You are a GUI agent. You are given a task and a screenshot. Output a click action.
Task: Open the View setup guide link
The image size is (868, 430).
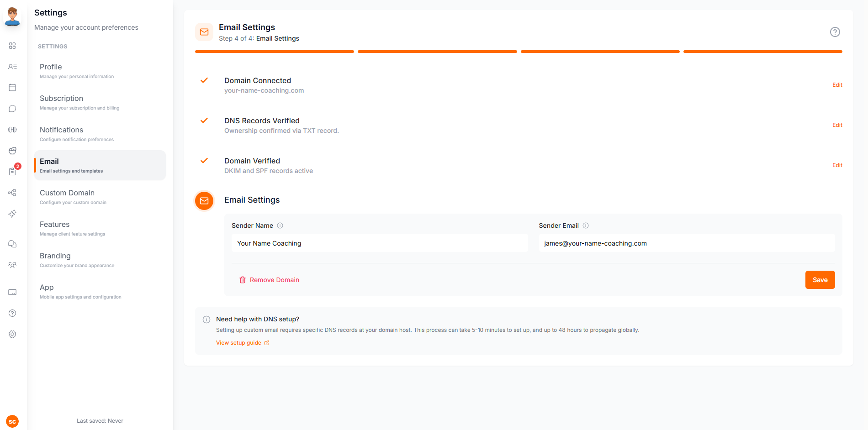point(238,342)
